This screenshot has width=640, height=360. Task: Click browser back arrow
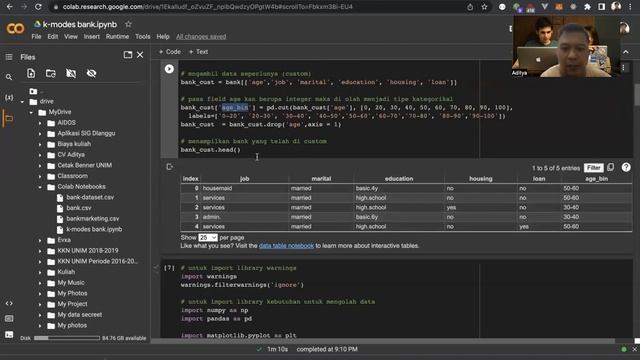(x=10, y=7)
